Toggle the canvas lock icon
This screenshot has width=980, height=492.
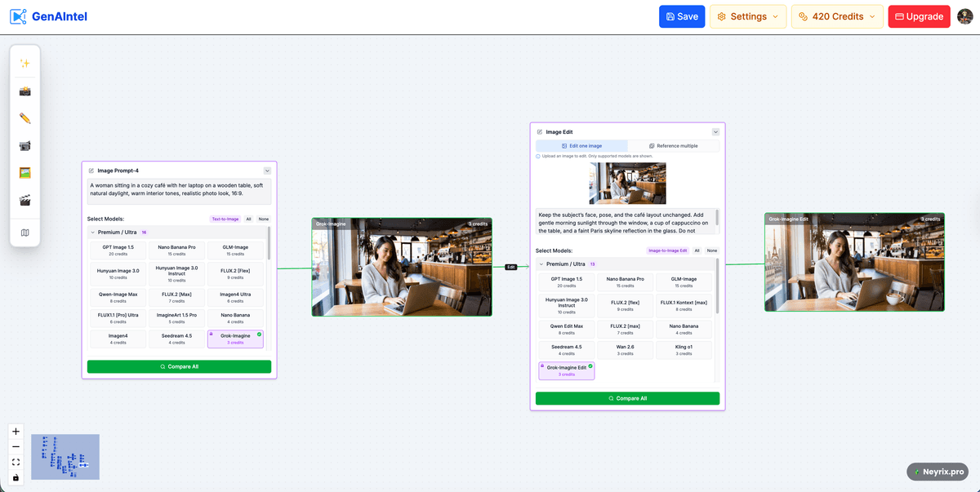[x=16, y=477]
